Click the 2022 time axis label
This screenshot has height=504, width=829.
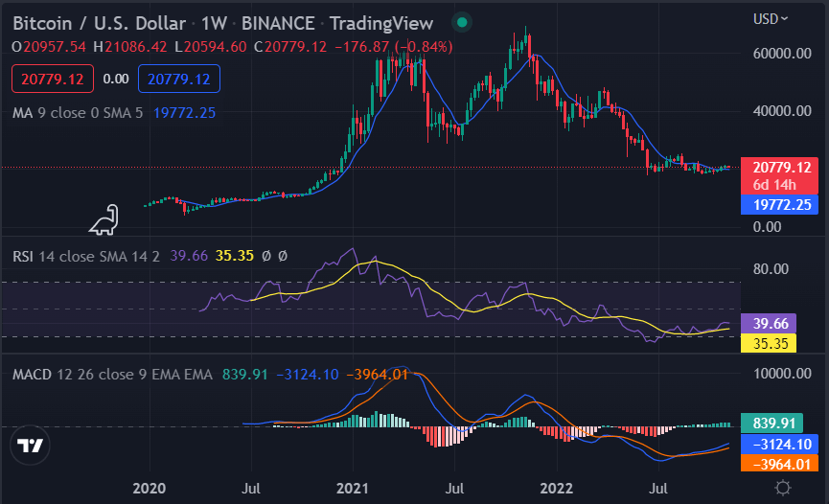[x=556, y=488]
